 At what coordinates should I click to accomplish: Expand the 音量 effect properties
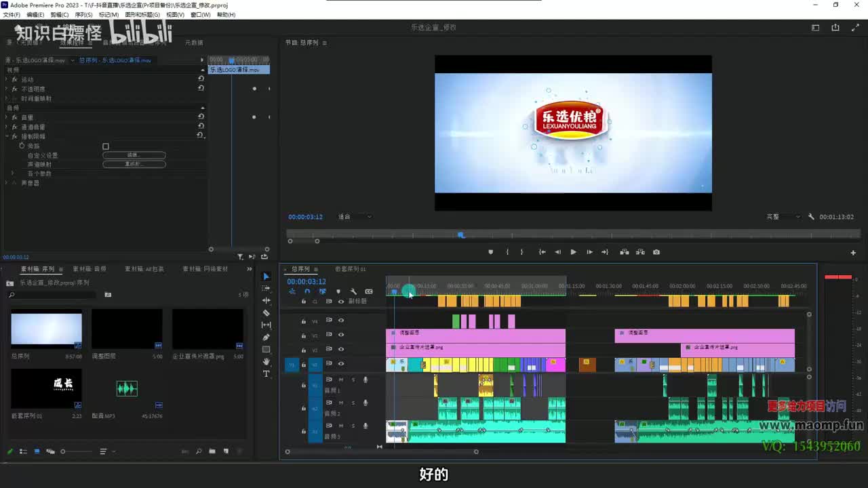pos(7,117)
